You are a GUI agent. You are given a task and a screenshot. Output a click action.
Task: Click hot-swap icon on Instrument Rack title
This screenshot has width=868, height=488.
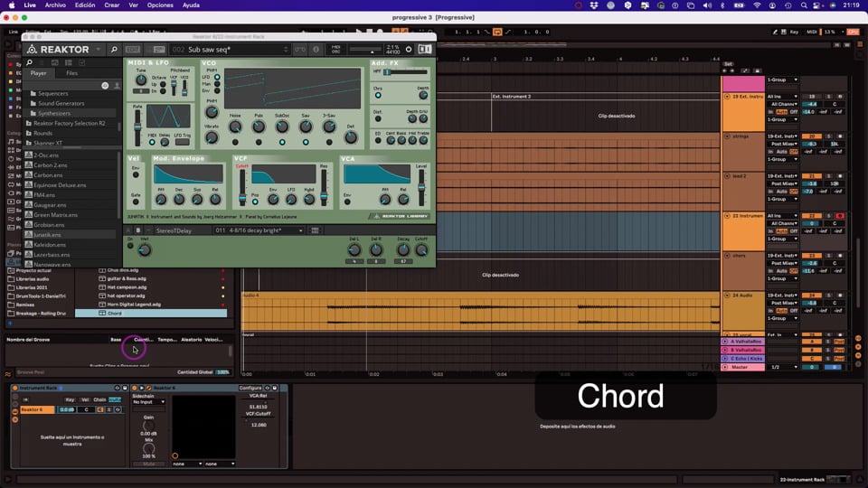[117, 388]
